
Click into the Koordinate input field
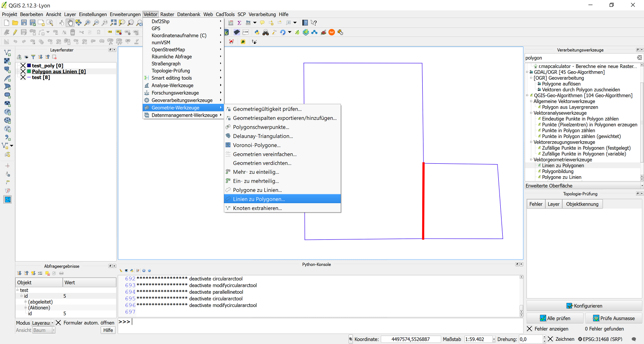[x=411, y=339]
